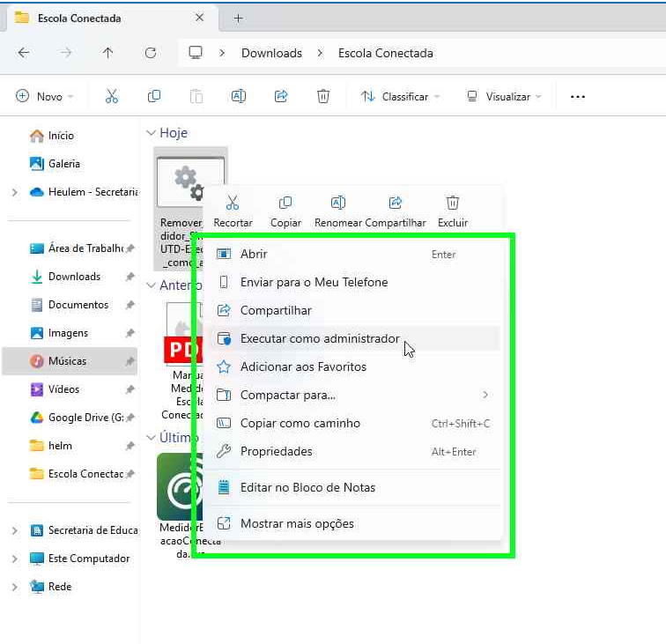Click the Novo button
Viewport: 666px width, 644px height.
[x=44, y=97]
